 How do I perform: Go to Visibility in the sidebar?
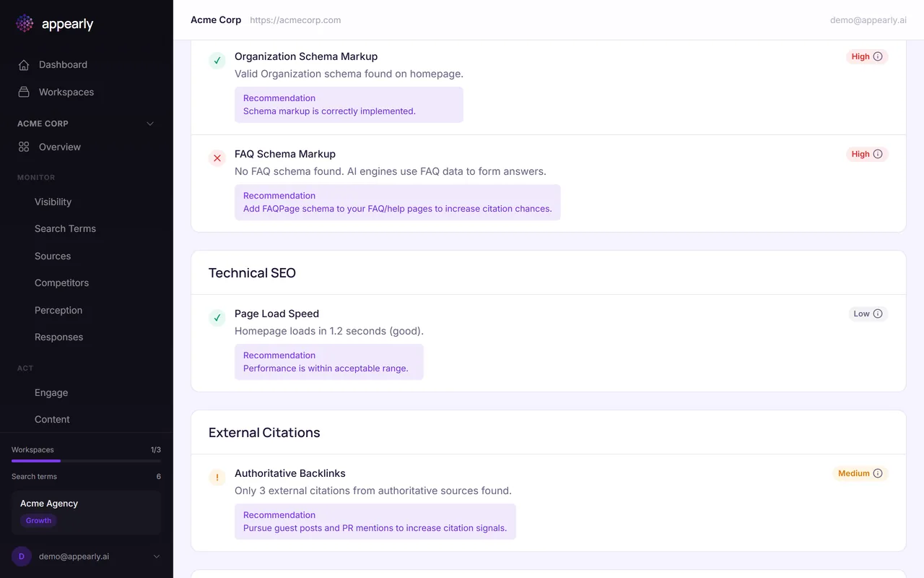(53, 202)
